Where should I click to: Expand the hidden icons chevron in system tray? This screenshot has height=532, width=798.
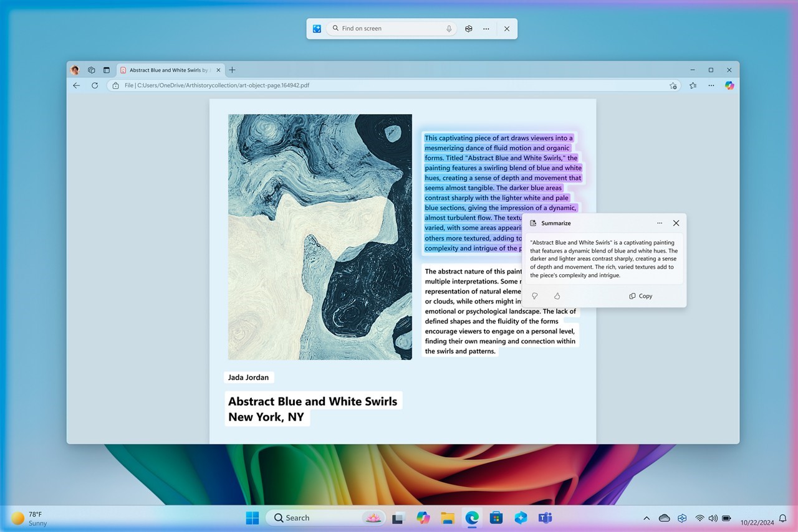coord(647,518)
